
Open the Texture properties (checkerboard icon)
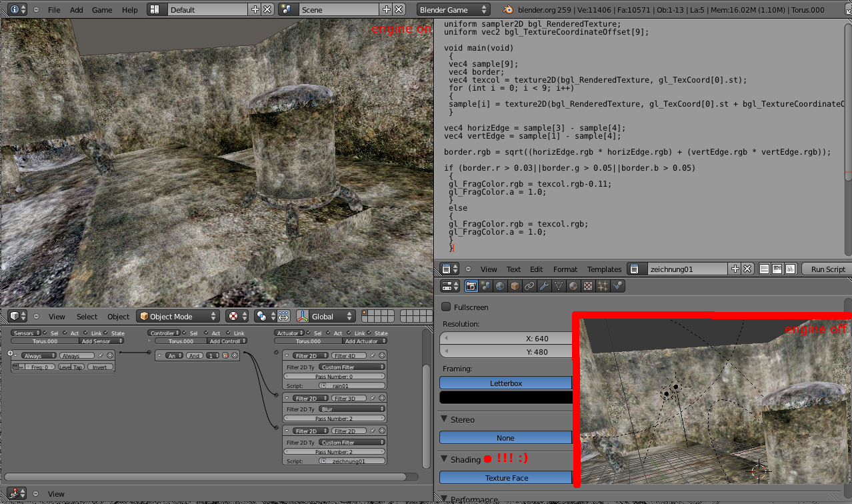(x=589, y=285)
